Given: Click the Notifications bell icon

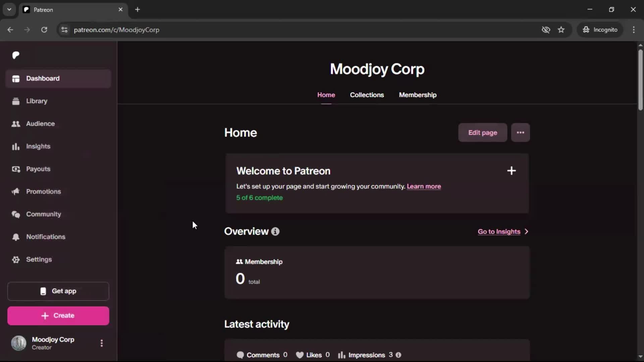Looking at the screenshot, I should coord(16,237).
